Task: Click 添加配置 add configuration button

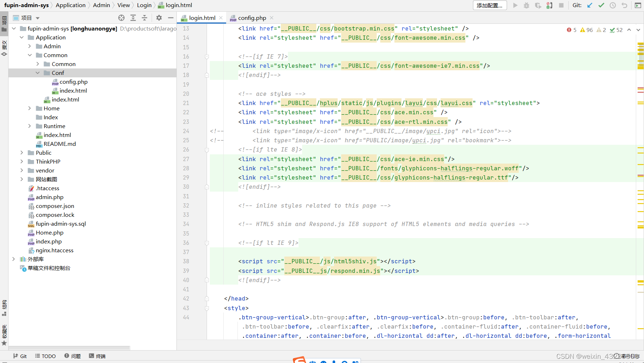Action: 490,5
